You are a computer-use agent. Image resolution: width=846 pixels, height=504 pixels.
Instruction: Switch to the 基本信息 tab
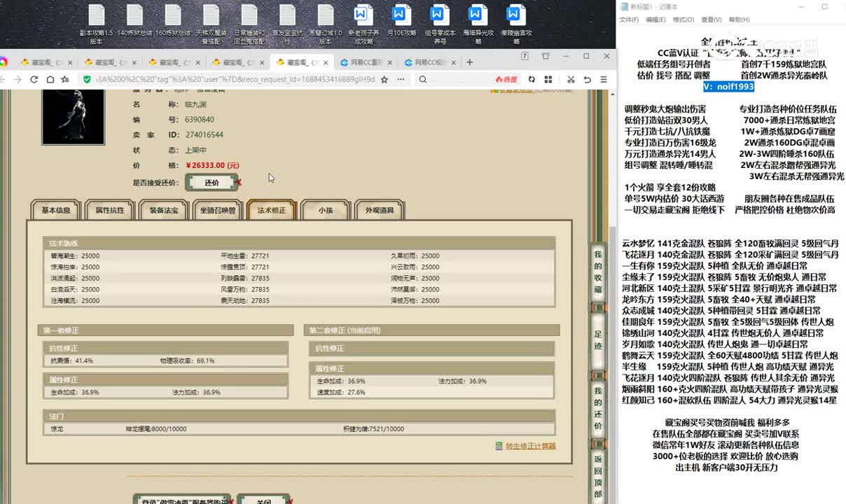click(56, 210)
